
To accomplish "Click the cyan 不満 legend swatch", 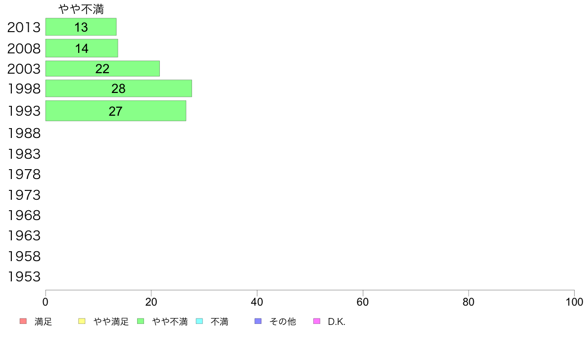I will coord(199,321).
